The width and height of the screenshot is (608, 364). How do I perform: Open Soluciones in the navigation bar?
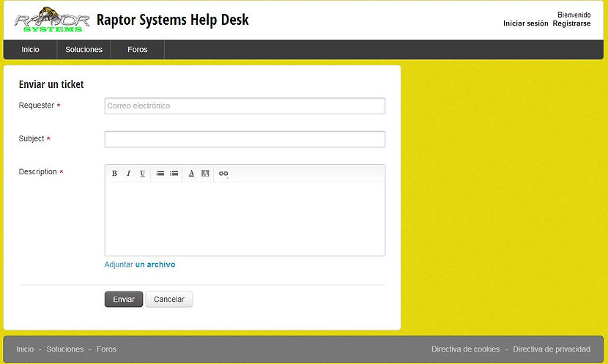(x=84, y=50)
